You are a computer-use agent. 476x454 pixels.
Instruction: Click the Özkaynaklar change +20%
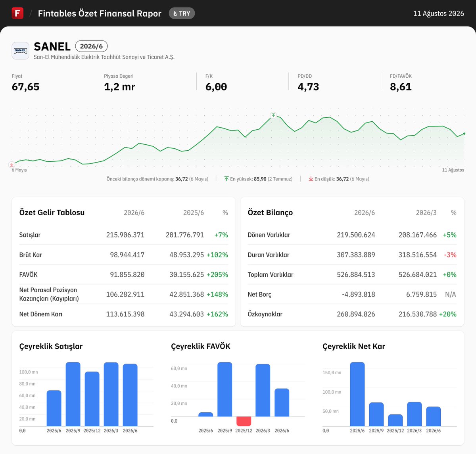447,314
